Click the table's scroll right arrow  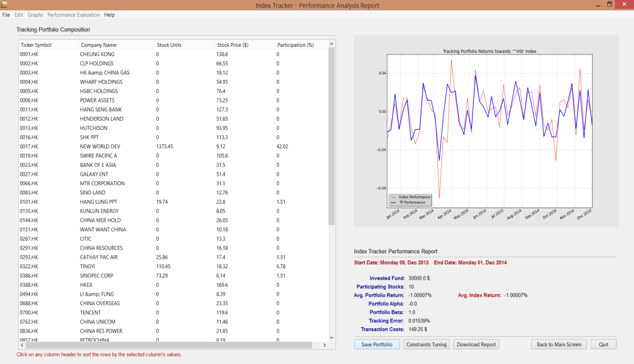point(324,345)
